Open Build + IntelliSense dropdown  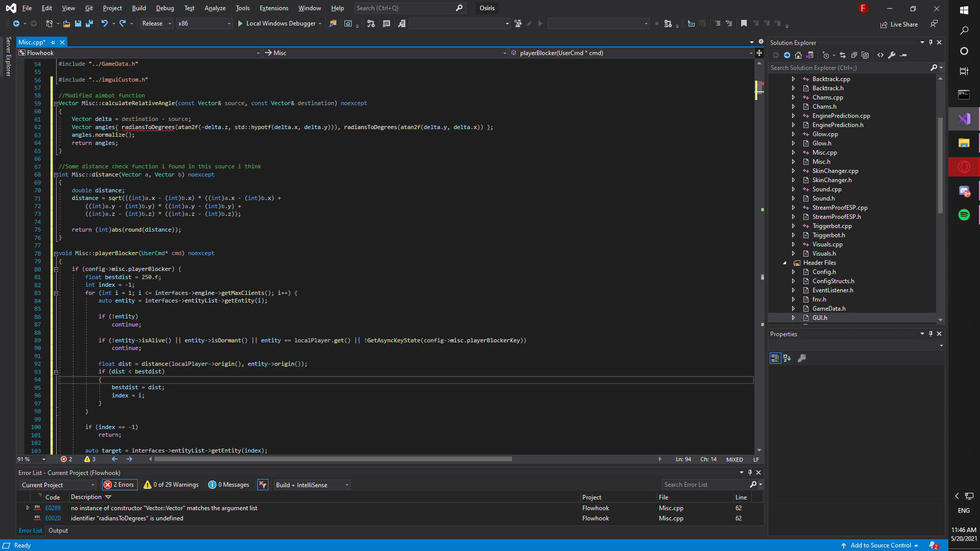(312, 485)
